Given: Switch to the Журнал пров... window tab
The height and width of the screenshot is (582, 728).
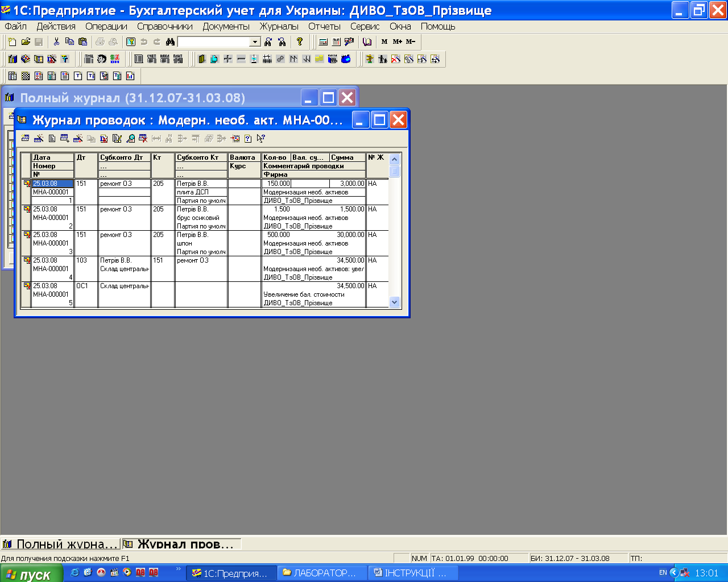Looking at the screenshot, I should click(x=181, y=544).
